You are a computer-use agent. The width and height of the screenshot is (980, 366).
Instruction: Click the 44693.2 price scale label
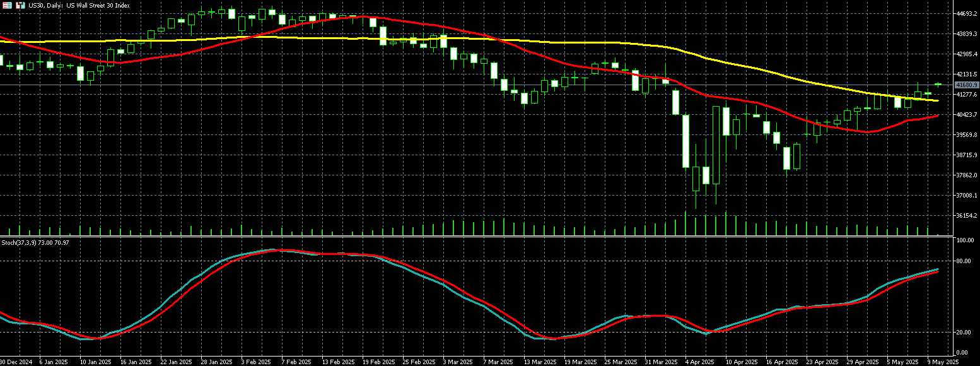(x=966, y=14)
